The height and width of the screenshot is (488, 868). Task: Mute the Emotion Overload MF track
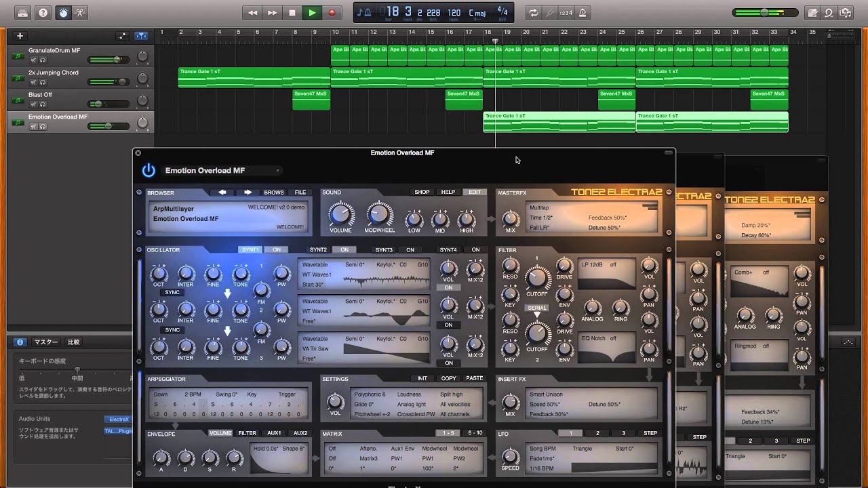[x=33, y=127]
